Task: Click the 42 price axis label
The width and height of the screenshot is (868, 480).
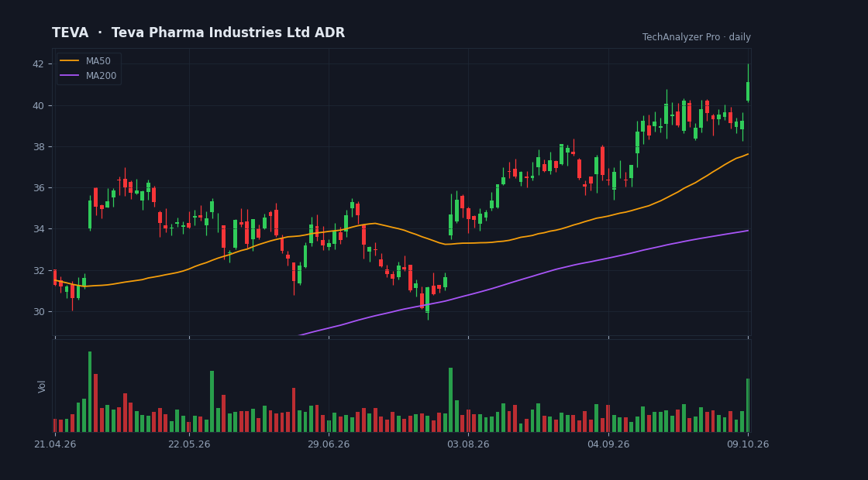Action: (x=38, y=64)
